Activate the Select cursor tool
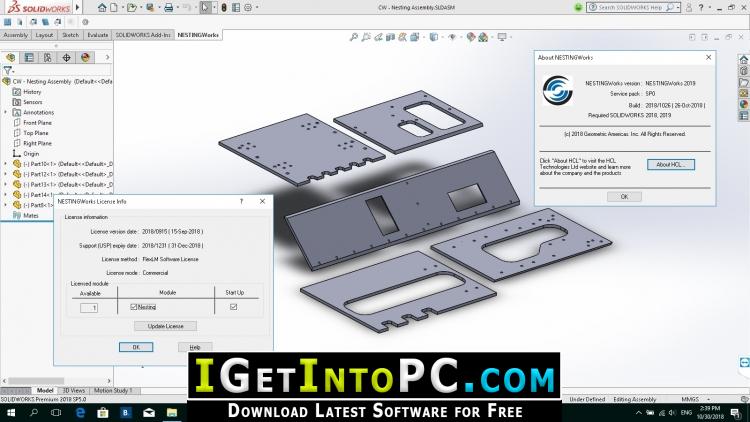The height and width of the screenshot is (422, 750). pyautogui.click(x=205, y=8)
